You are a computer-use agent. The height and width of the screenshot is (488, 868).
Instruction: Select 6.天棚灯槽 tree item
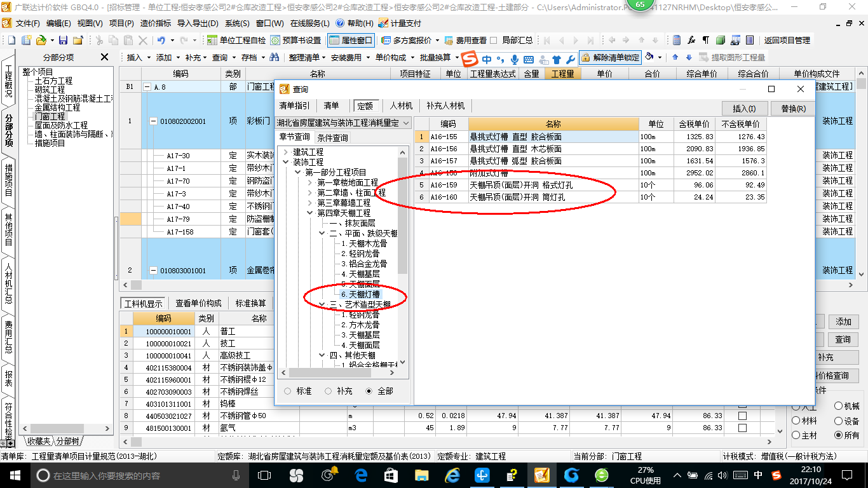(x=360, y=294)
